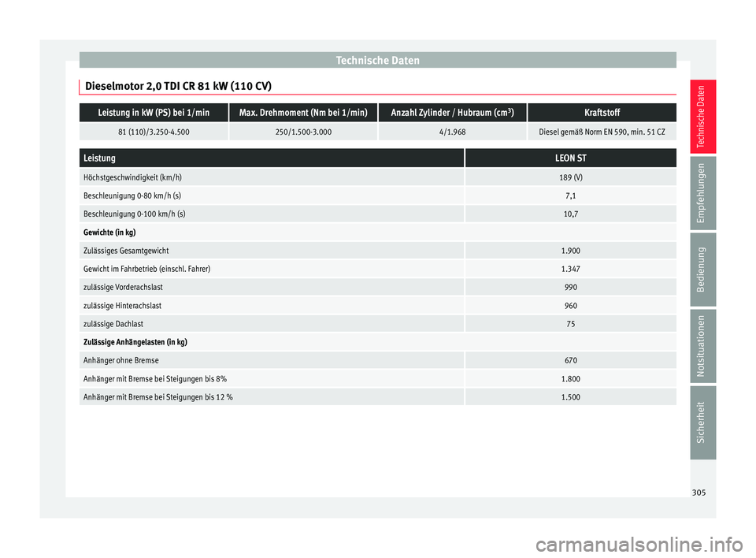Switch to the Empfehlungen side tab
756x558 pixels.
(702, 192)
